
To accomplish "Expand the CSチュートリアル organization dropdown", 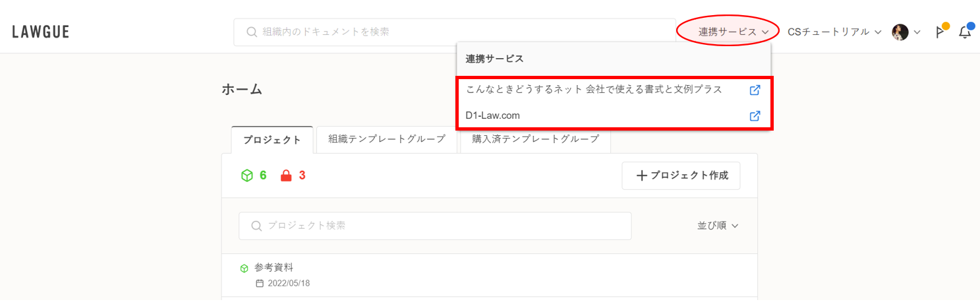I will point(834,32).
